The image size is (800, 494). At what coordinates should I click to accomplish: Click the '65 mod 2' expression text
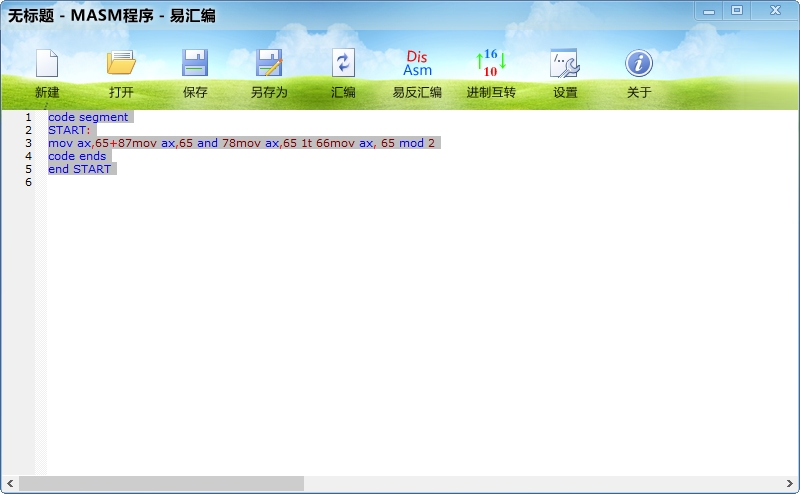point(408,143)
